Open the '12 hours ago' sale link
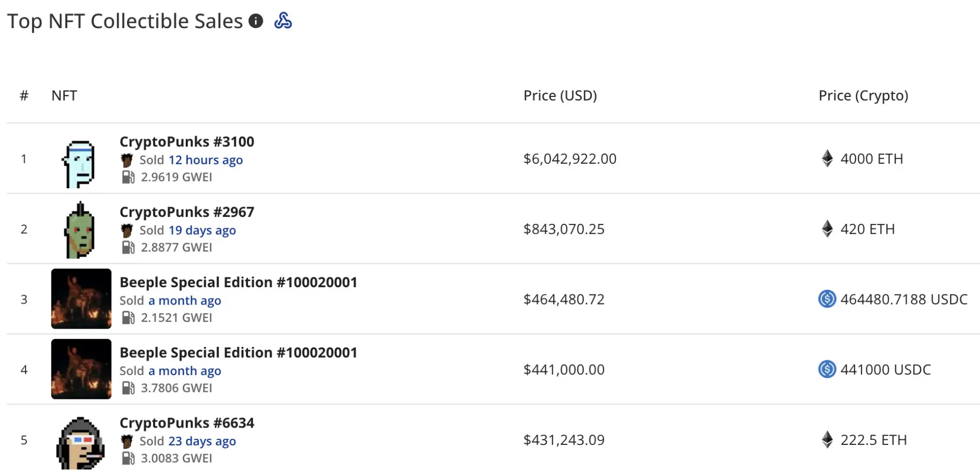Viewport: 980px width, 474px height. coord(206,160)
